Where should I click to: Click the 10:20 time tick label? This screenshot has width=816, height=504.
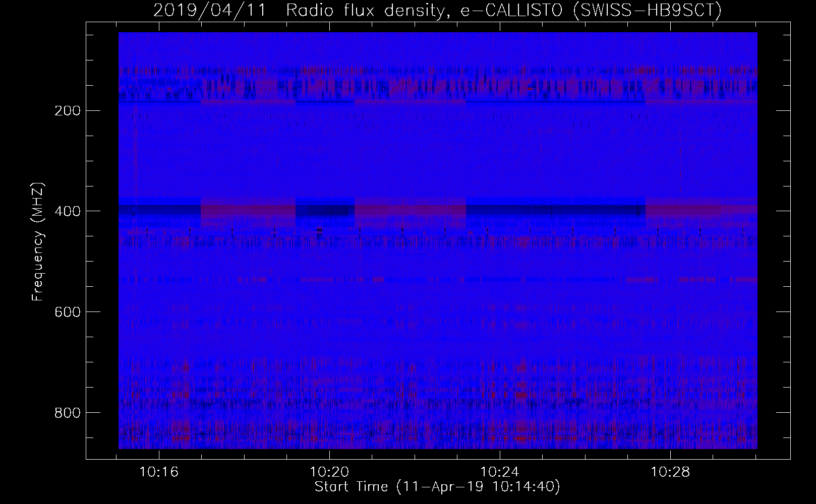[x=329, y=472]
